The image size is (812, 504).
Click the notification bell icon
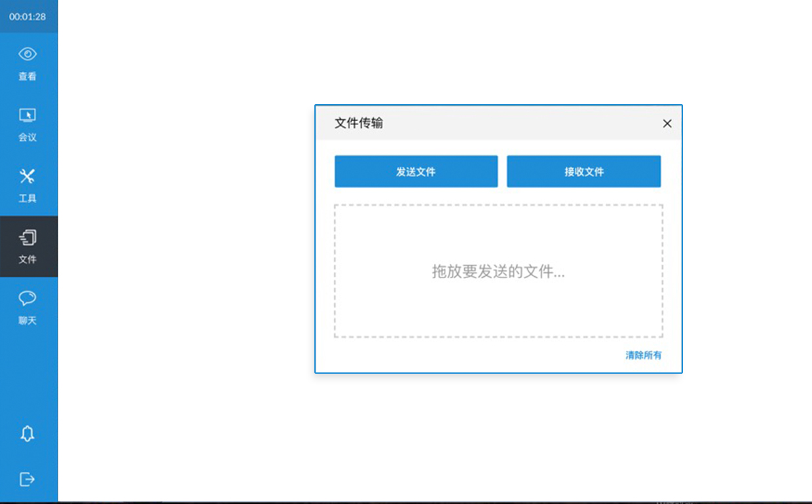click(28, 434)
